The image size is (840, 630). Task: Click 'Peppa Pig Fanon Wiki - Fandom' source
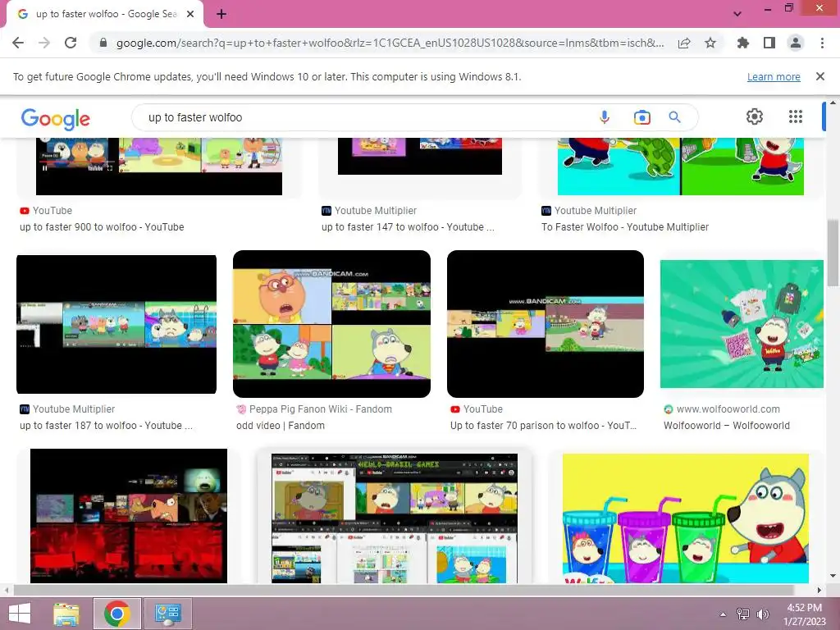coord(321,409)
